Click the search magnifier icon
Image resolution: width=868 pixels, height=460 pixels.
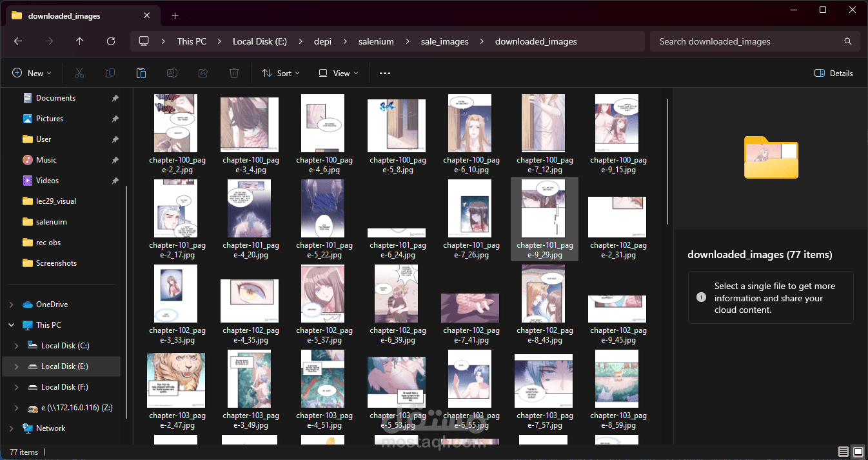coord(847,41)
